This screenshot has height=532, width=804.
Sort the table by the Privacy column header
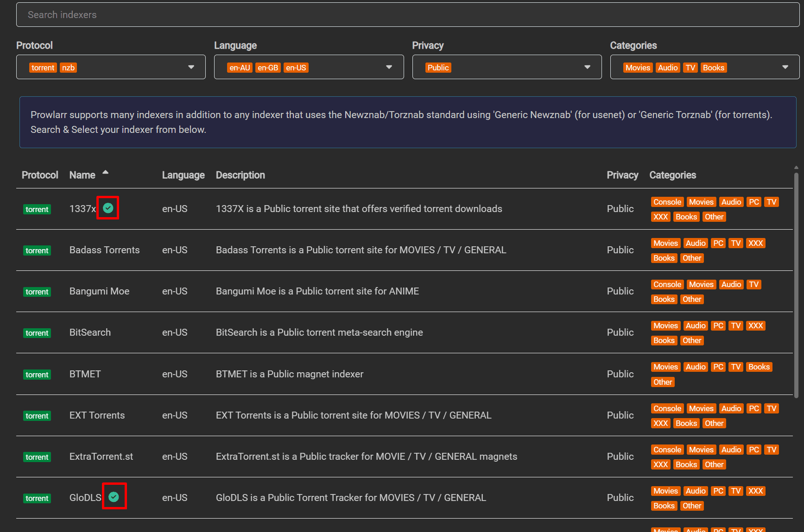pos(622,175)
